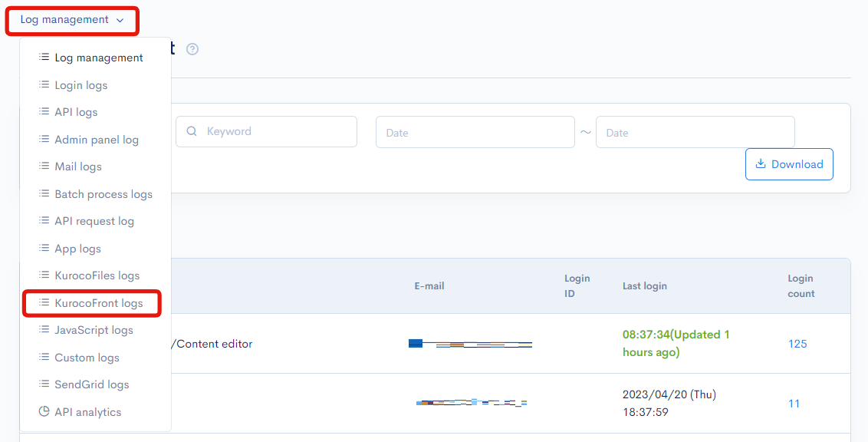Click the list icon beside KurocoFiles logs
Image resolution: width=868 pixels, height=442 pixels.
[x=44, y=275]
